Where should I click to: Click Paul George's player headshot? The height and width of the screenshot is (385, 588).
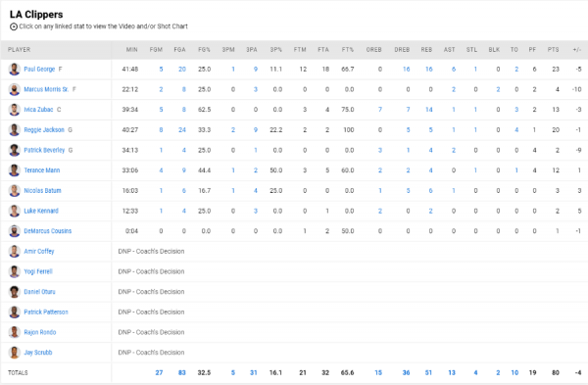point(15,69)
